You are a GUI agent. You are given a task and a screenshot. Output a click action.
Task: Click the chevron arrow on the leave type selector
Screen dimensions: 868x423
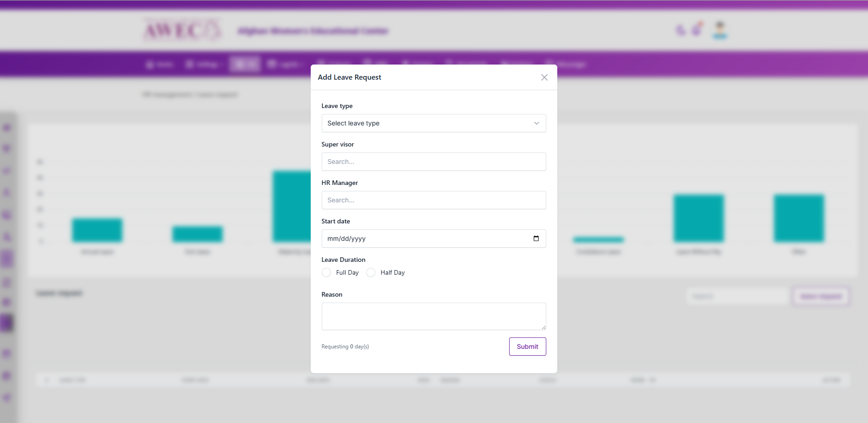pyautogui.click(x=536, y=123)
